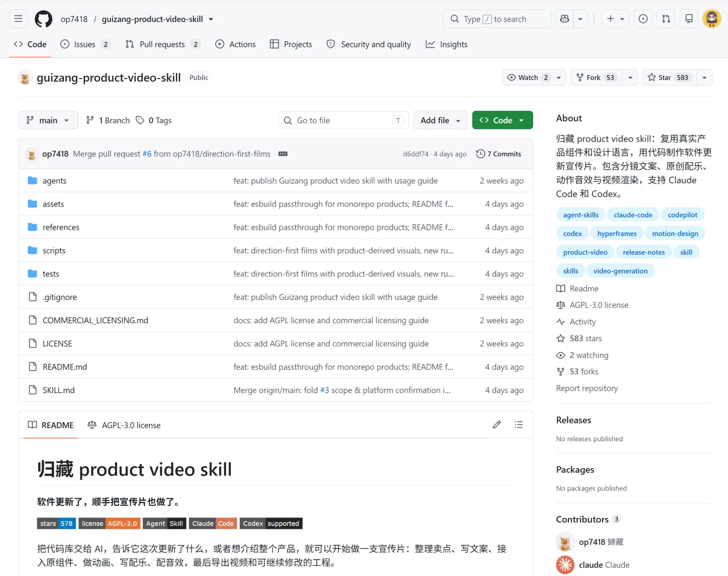728x576 pixels.
Task: Open repository switcher dropdown caret
Action: coord(211,19)
